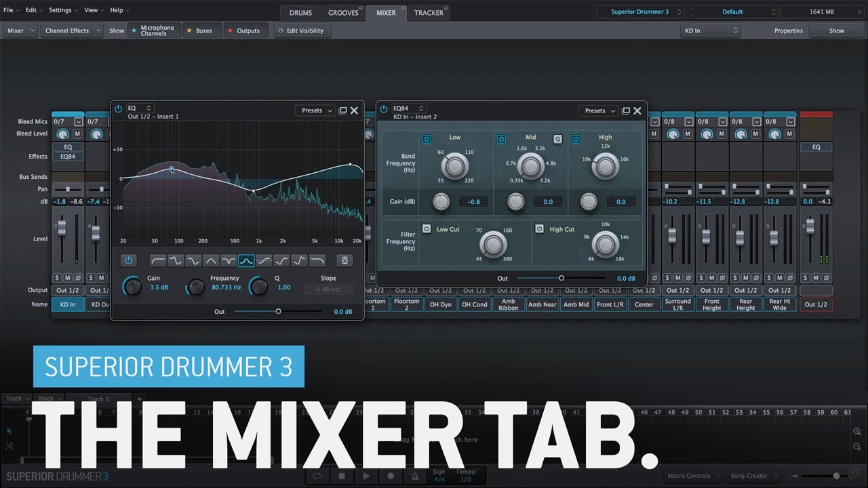Screen dimensions: 868x488
Task: Toggle the EQ band power button
Action: point(129,260)
